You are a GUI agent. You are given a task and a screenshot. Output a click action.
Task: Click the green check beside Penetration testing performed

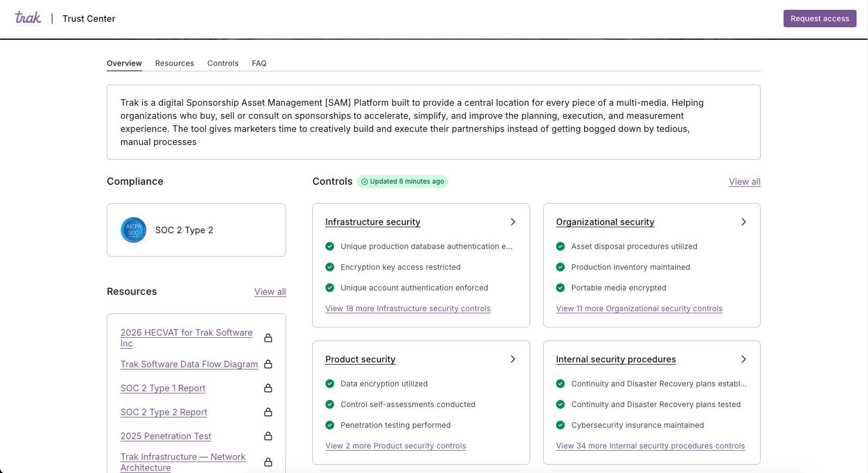point(330,425)
